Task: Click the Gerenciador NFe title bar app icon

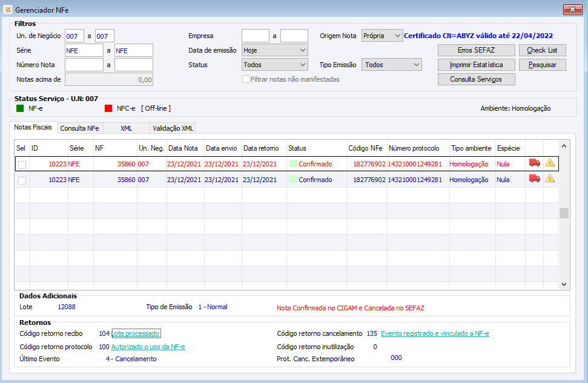Action: click(8, 10)
